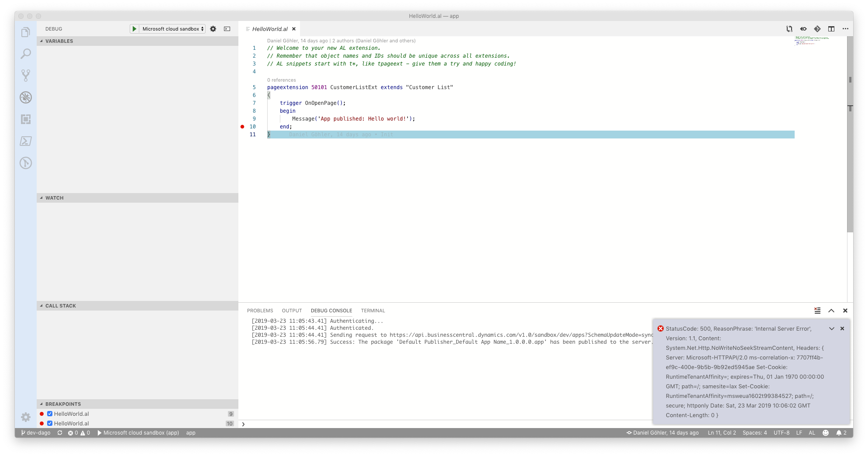Click the 'app' project name in status bar
868x456 pixels.
[x=191, y=433]
